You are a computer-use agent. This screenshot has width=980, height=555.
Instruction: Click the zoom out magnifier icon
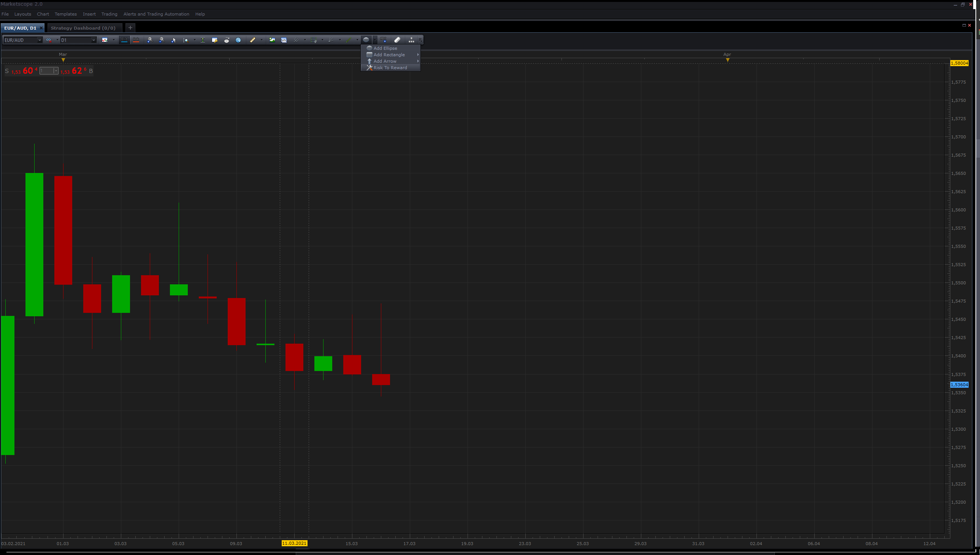point(162,40)
